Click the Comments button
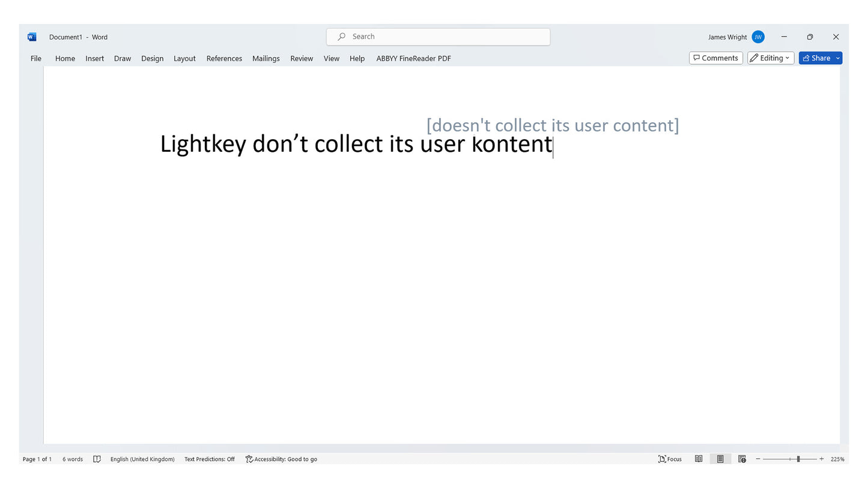The image size is (868, 488). point(715,58)
